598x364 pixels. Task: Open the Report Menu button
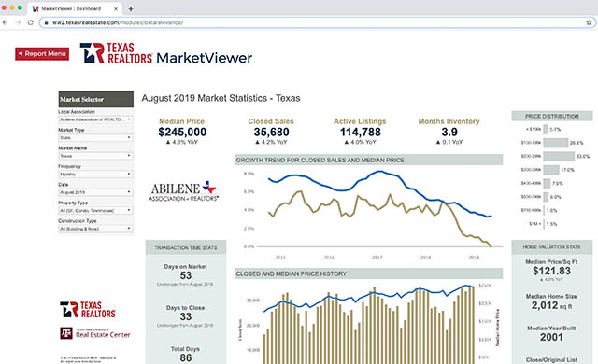42,54
